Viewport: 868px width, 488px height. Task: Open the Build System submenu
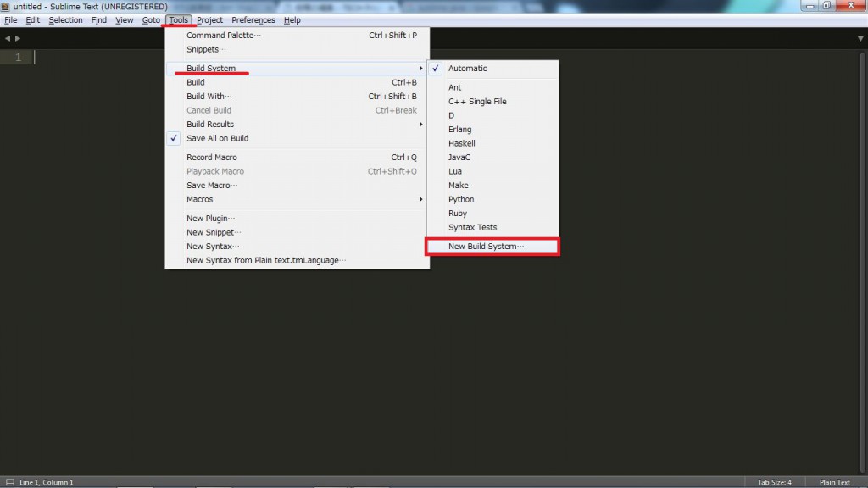[x=210, y=68]
